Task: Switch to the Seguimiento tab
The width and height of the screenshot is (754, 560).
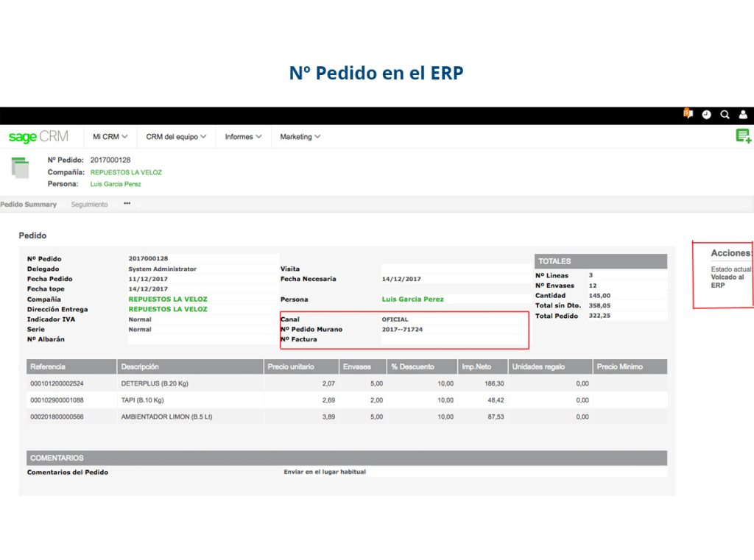Action: (x=90, y=205)
